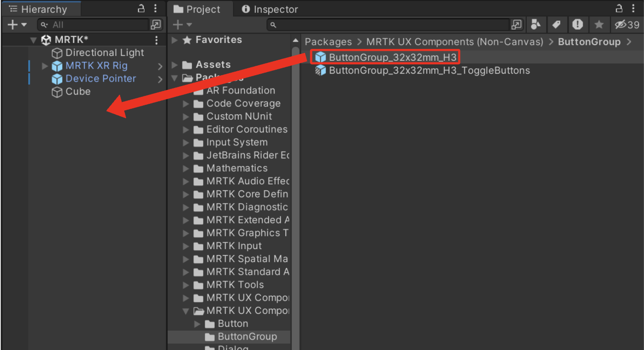This screenshot has width=644, height=350.
Task: Select Directional Light in Hierarchy
Action: [x=104, y=53]
